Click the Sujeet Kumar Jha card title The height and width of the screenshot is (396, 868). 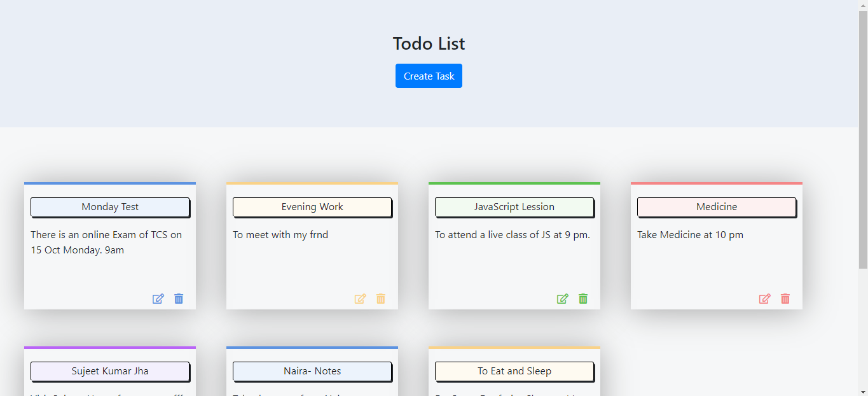point(110,371)
